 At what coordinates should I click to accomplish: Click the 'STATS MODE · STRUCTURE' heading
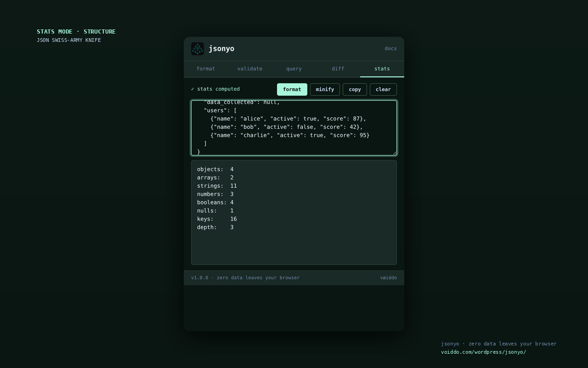click(76, 32)
